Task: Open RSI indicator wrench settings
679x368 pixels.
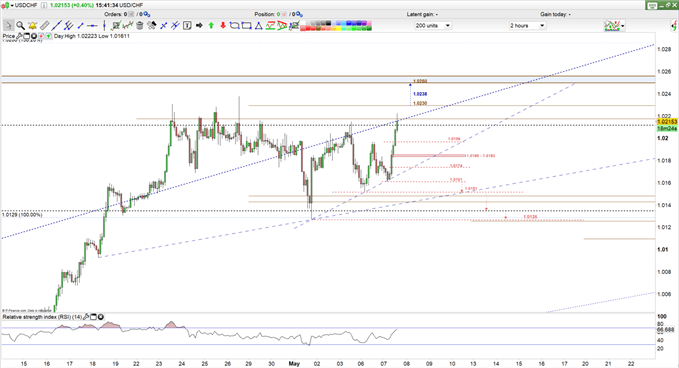Action: coord(86,317)
